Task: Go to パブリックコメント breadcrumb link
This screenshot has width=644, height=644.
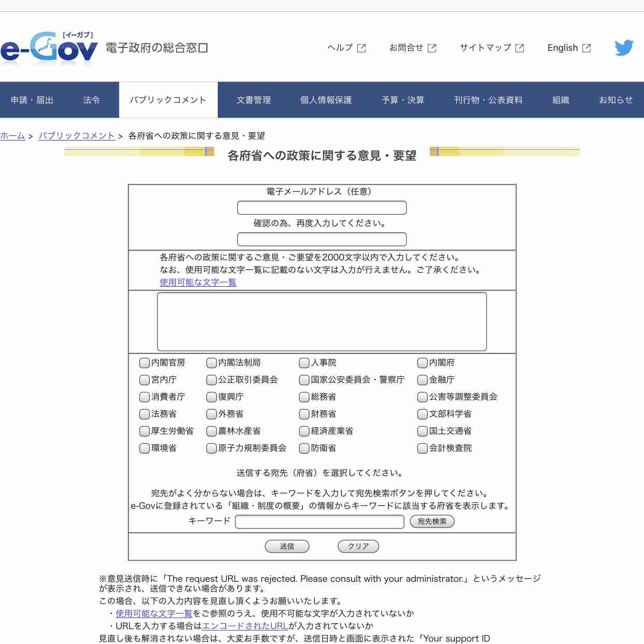Action: point(77,136)
